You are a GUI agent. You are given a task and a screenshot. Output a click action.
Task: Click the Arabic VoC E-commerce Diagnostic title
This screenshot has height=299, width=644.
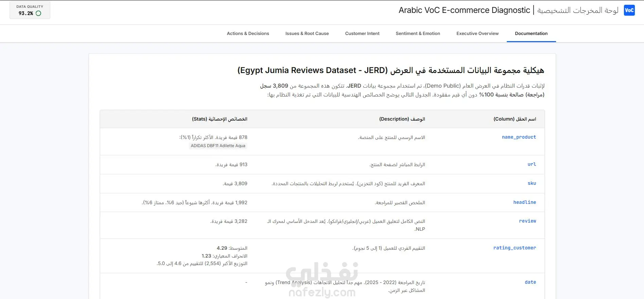tap(464, 10)
